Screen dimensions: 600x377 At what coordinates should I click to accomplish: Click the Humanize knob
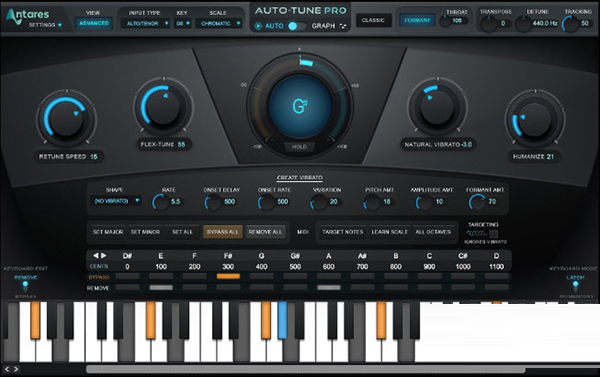click(535, 118)
